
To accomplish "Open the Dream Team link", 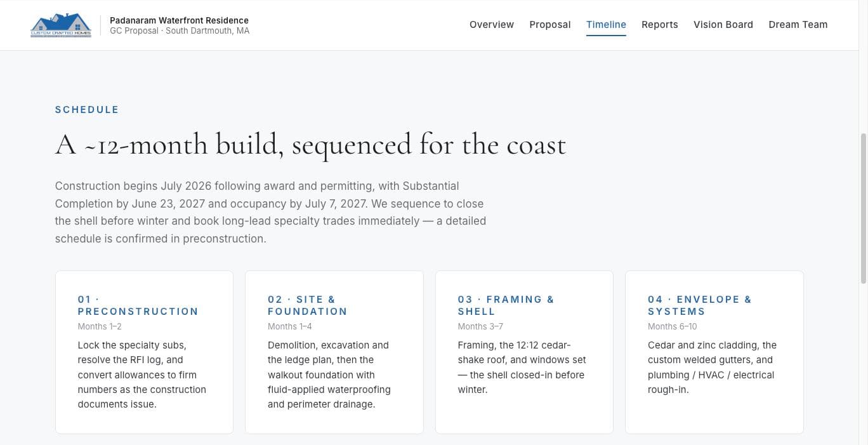I will tap(798, 25).
